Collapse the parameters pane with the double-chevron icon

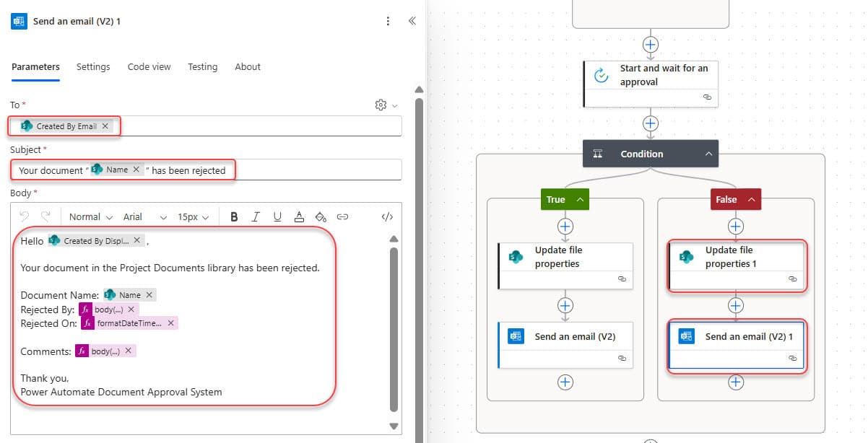coord(412,21)
